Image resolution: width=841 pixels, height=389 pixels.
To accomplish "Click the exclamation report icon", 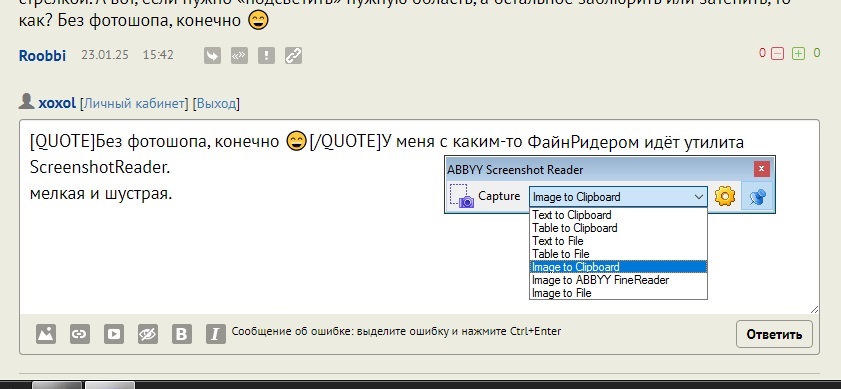I will pyautogui.click(x=266, y=55).
